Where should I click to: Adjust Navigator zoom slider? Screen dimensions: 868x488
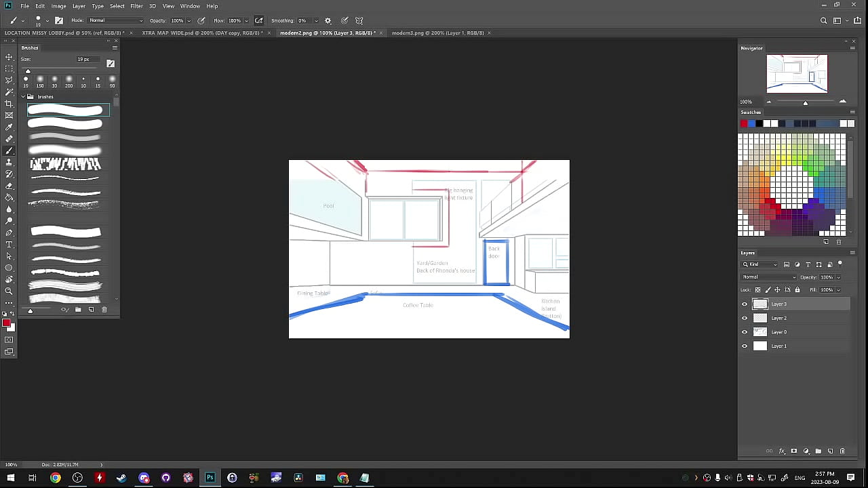(806, 102)
